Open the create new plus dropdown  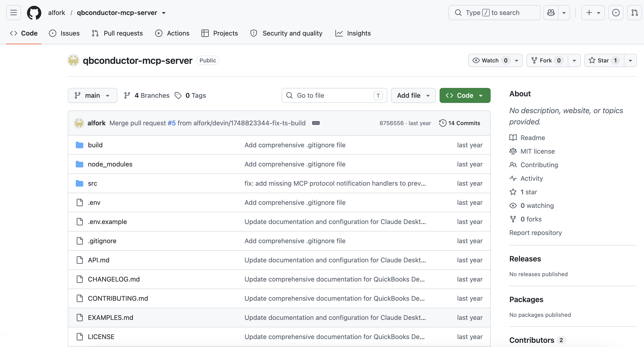pos(593,12)
